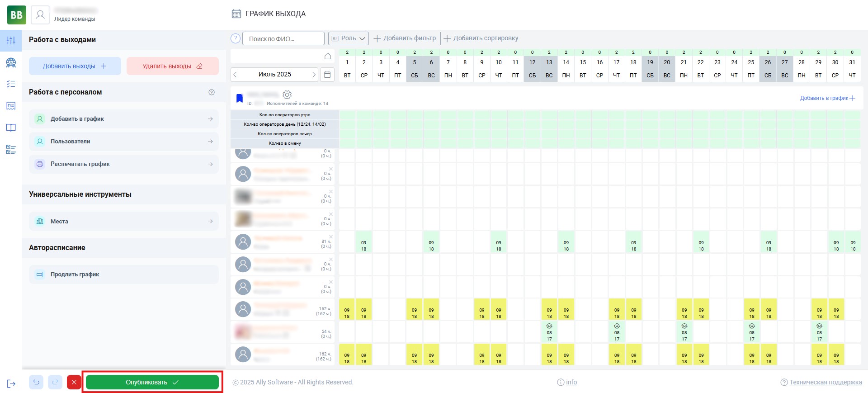Open Пользователи menu item
This screenshot has height=393, width=868.
point(124,142)
